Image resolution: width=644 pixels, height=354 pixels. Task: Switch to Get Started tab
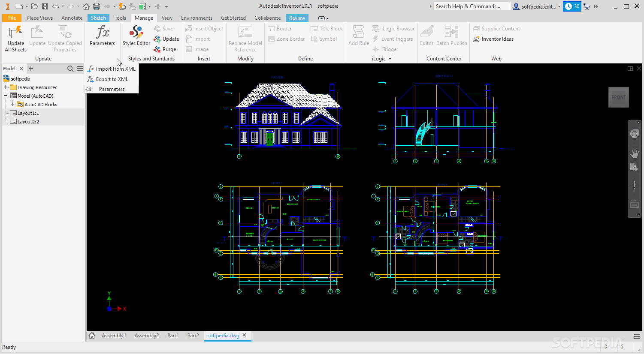coord(233,18)
